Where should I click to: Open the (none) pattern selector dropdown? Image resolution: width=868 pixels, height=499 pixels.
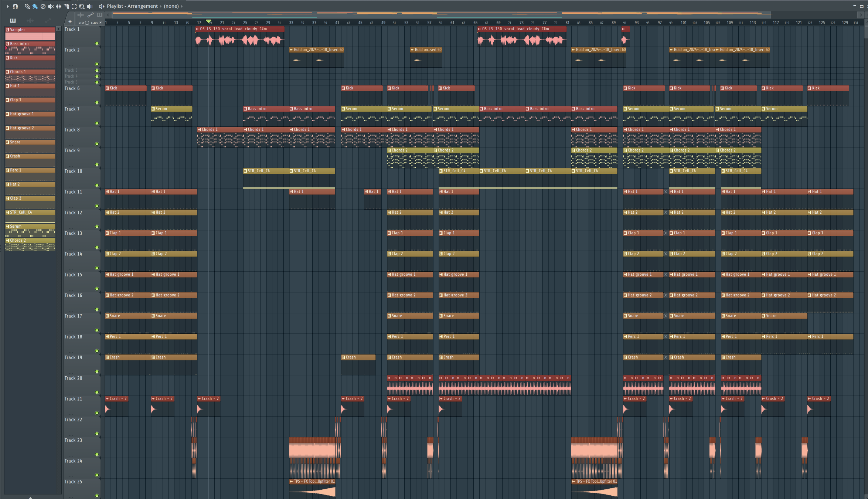click(171, 6)
